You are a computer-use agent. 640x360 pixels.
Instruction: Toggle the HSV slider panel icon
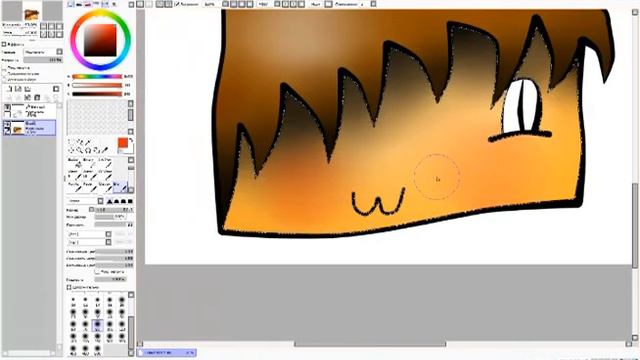(87, 4)
